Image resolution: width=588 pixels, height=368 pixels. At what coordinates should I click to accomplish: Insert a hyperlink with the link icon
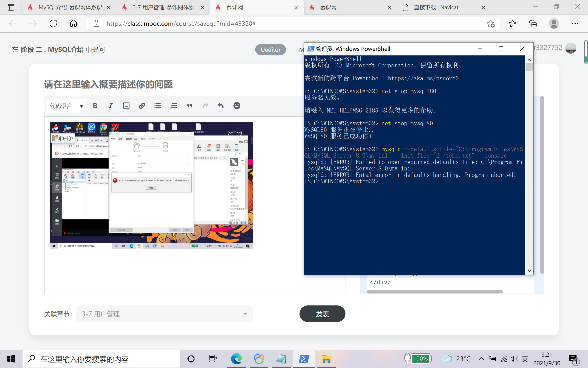point(142,106)
